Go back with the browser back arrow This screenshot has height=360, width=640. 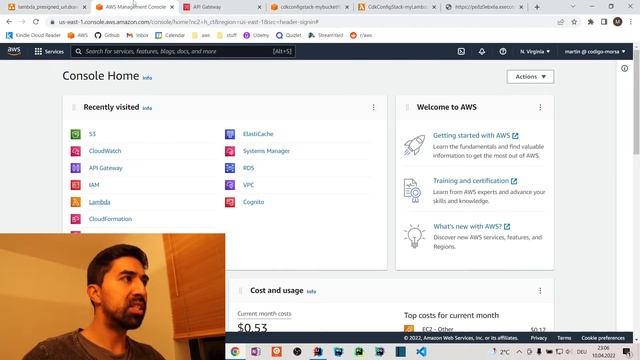click(x=9, y=22)
